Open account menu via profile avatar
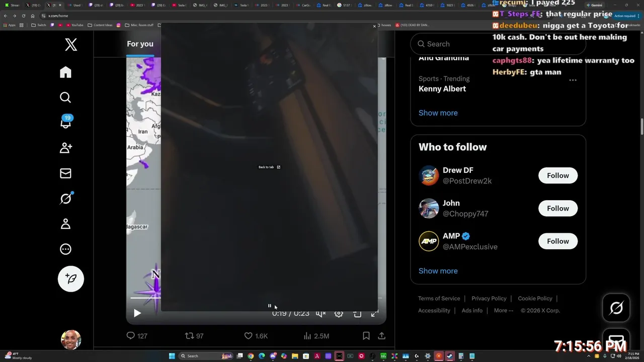Viewport: 644px width, 362px height. (71, 340)
